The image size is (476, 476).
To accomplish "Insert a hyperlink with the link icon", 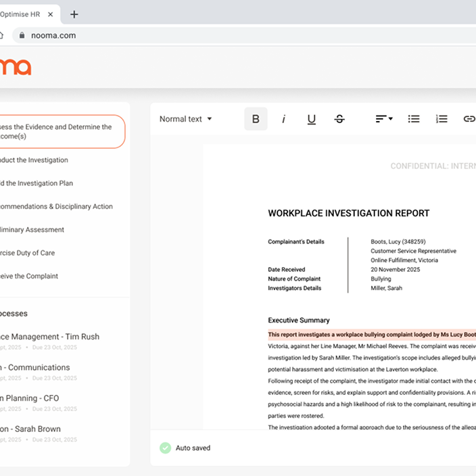I will point(469,119).
